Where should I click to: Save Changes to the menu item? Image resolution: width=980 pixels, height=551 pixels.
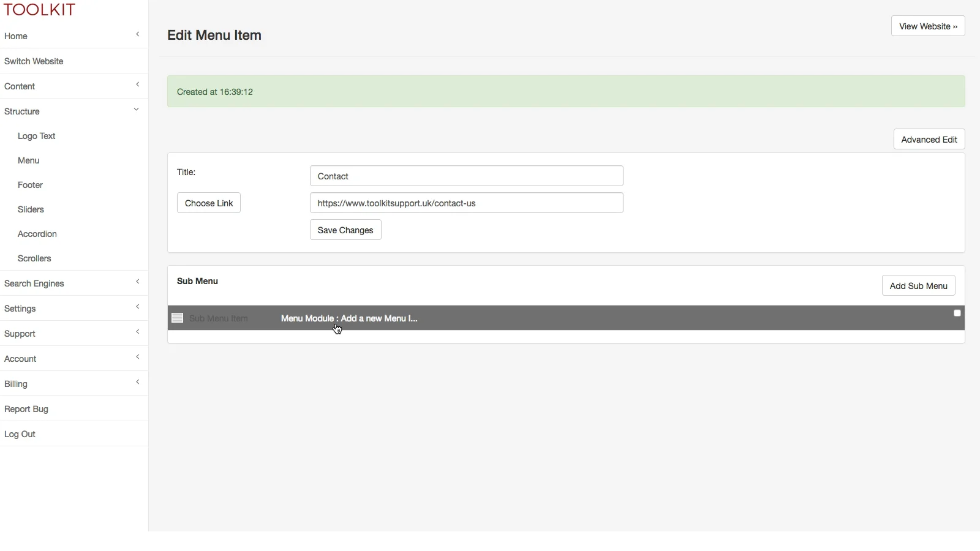click(345, 230)
